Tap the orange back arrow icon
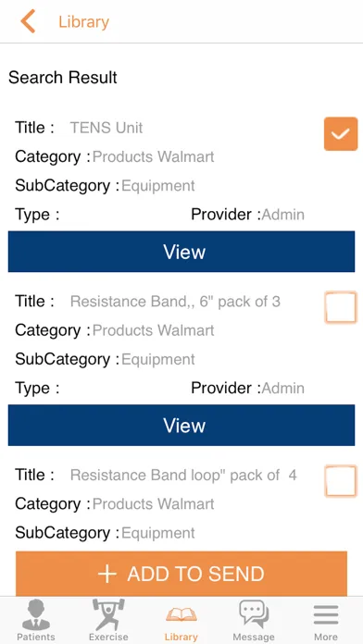Viewport: 363px width, 644px height. coord(28,21)
